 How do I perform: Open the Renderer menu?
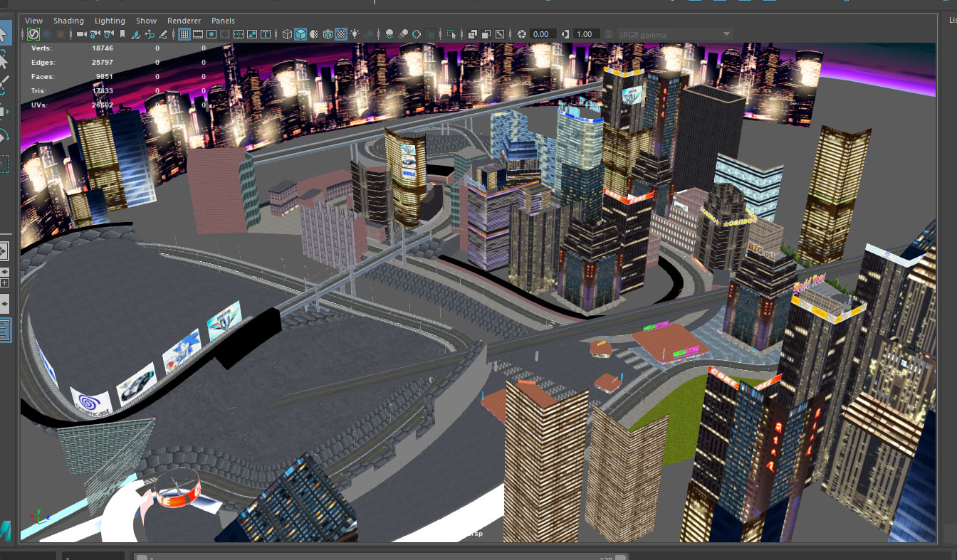(184, 21)
